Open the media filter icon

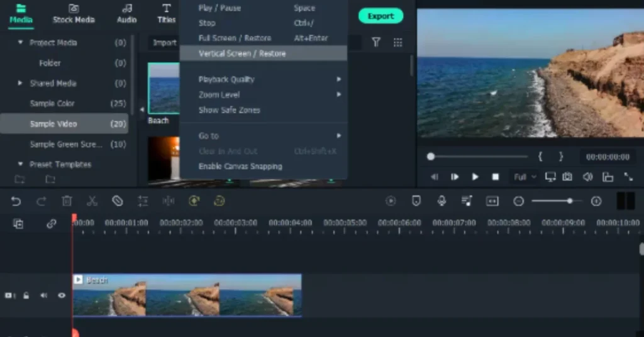376,42
